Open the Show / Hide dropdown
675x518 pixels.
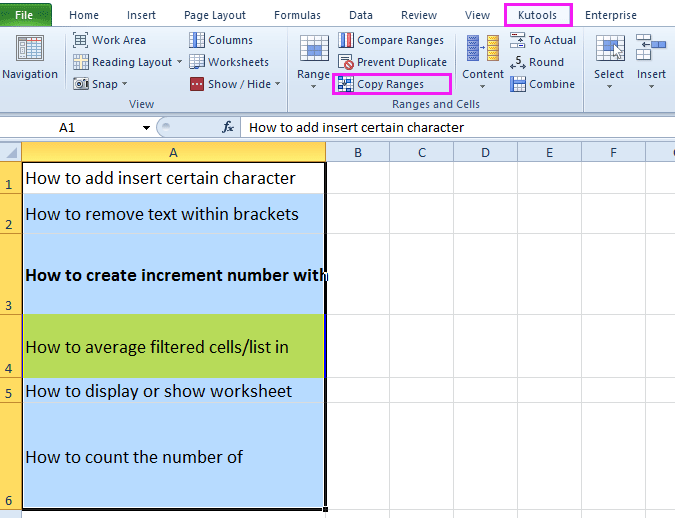click(277, 85)
